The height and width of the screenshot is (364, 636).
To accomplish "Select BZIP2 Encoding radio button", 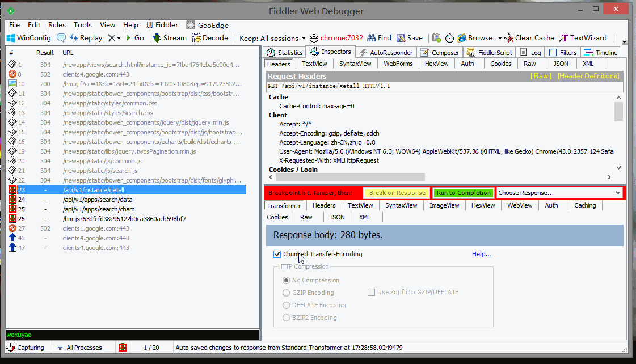I will point(286,318).
